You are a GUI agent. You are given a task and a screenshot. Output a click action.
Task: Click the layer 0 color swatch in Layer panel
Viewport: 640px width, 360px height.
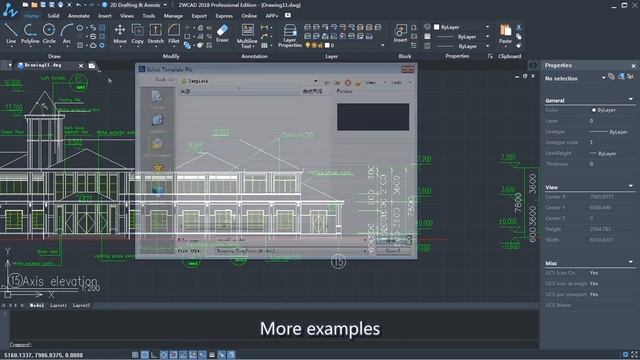pyautogui.click(x=327, y=45)
